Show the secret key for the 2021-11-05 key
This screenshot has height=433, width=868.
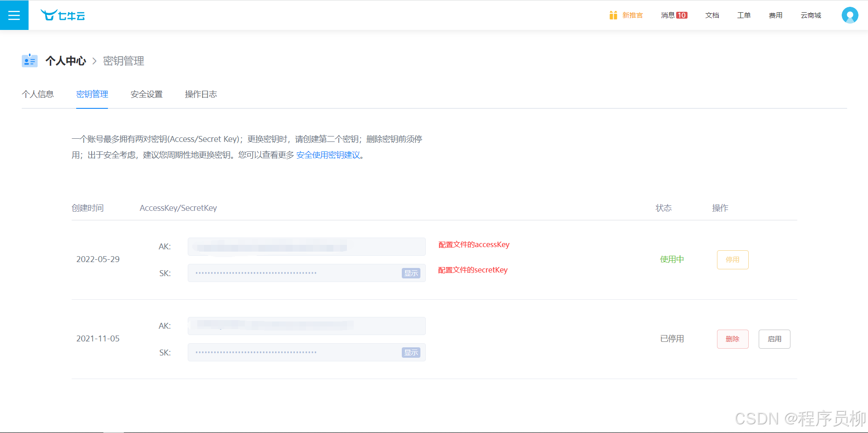tap(411, 352)
